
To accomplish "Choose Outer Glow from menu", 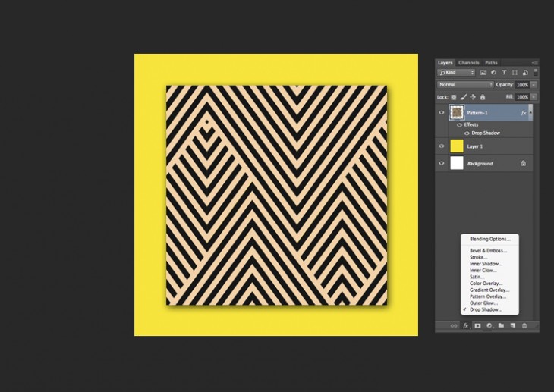I will tap(489, 303).
